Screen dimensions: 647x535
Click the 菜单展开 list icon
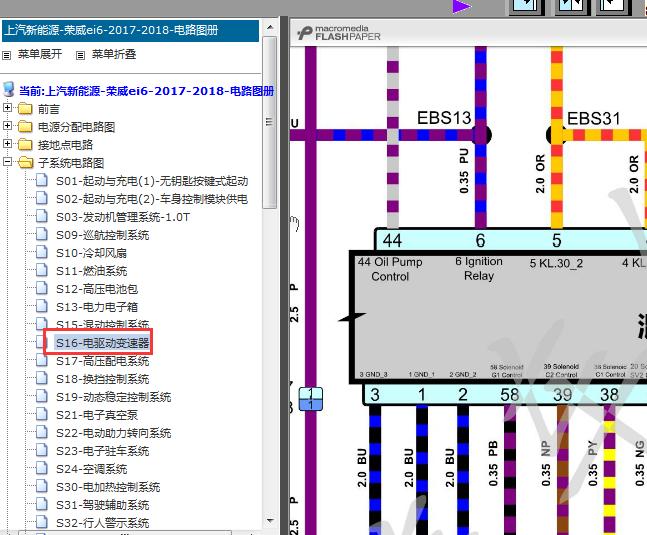(7, 55)
